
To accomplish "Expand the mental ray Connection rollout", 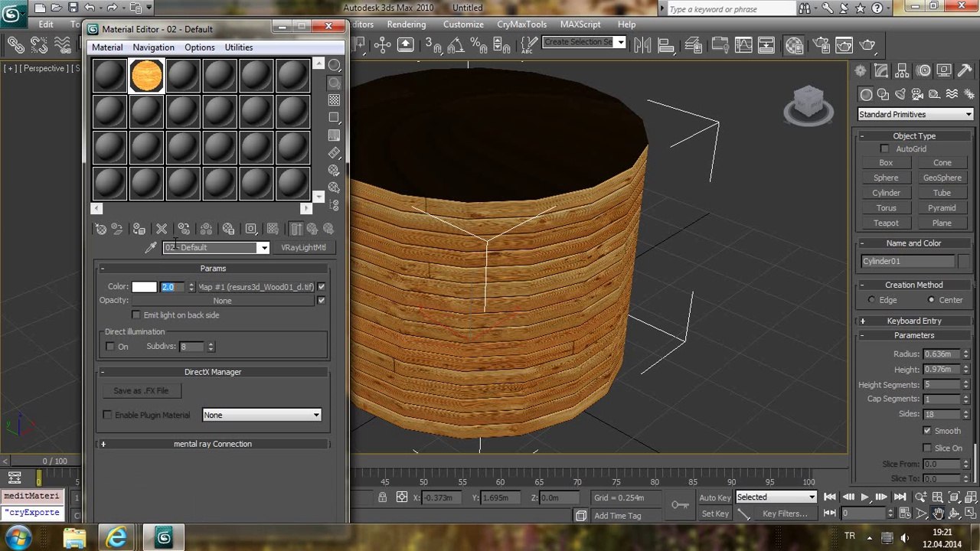I will click(x=212, y=444).
